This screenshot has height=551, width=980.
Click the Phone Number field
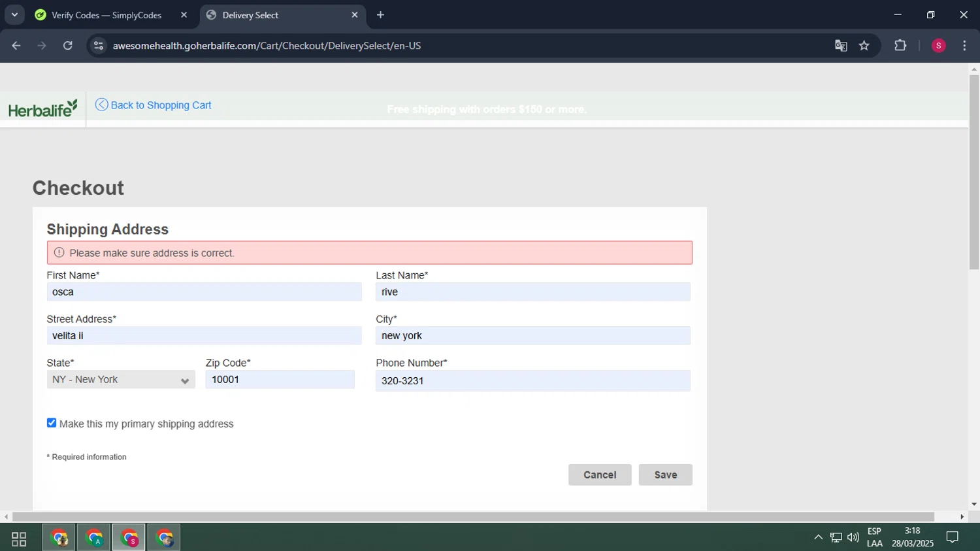click(x=533, y=381)
